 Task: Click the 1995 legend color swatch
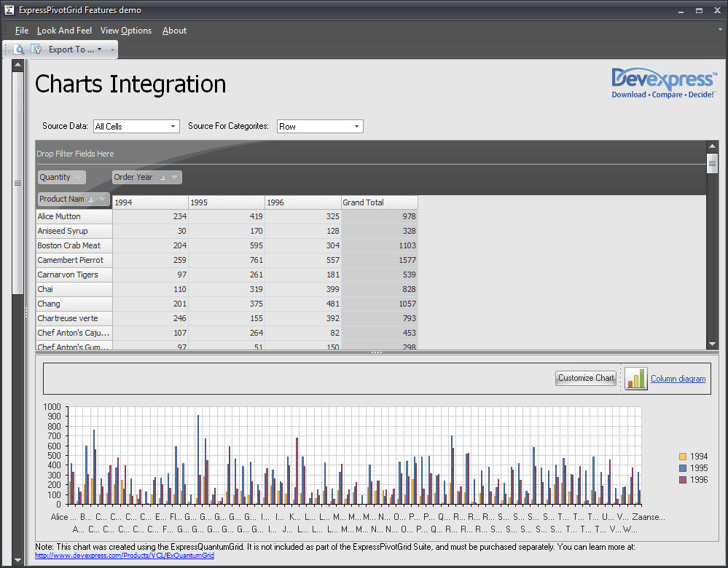pyautogui.click(x=683, y=468)
